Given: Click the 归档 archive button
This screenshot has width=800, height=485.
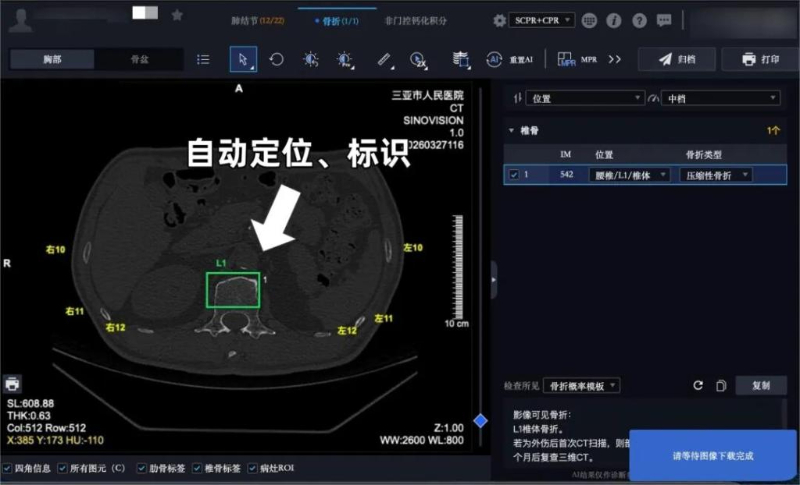Looking at the screenshot, I should pyautogui.click(x=676, y=59).
